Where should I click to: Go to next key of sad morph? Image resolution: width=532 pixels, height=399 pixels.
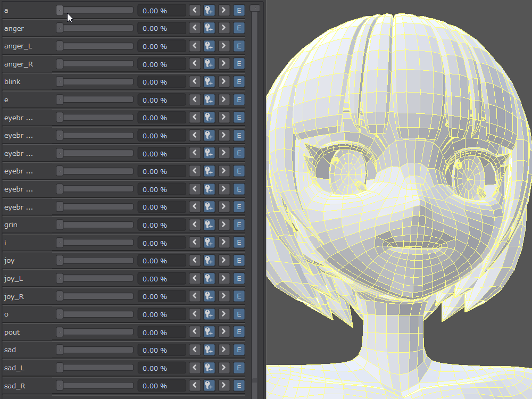click(224, 350)
